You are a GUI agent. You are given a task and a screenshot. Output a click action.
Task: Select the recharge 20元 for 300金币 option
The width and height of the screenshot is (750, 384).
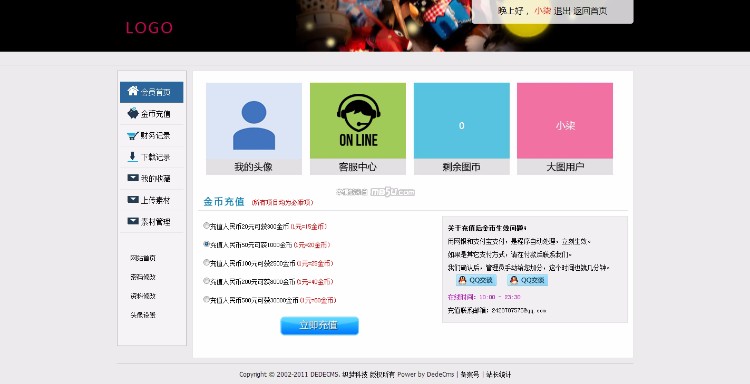tap(206, 226)
